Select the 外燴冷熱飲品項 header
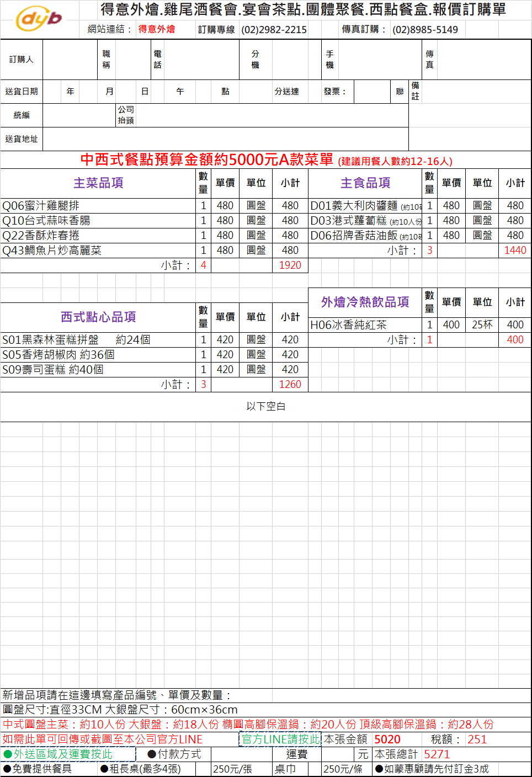This screenshot has width=532, height=777. (x=365, y=302)
